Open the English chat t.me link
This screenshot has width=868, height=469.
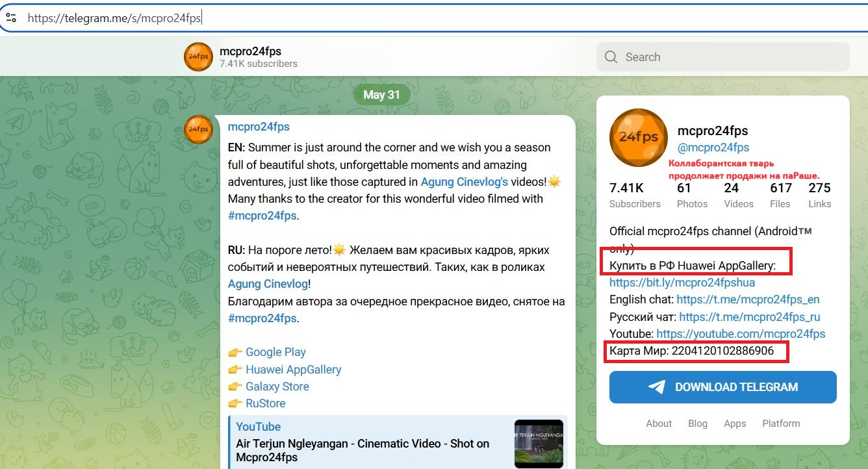click(x=748, y=299)
